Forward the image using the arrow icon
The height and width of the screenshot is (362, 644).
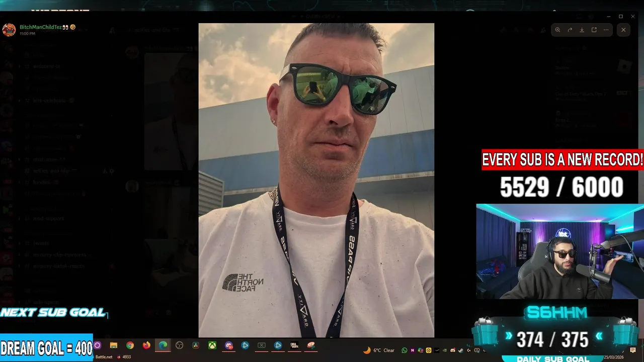click(570, 30)
